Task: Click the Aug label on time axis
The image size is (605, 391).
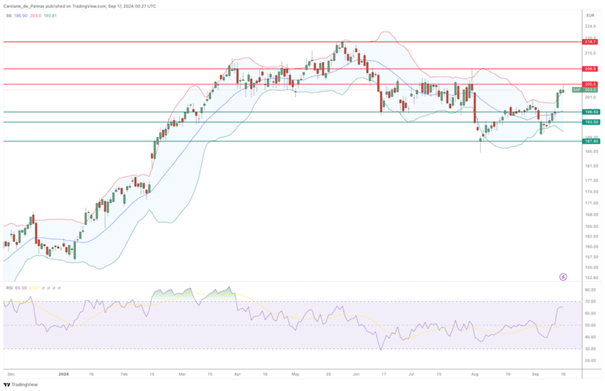Action: pos(475,374)
